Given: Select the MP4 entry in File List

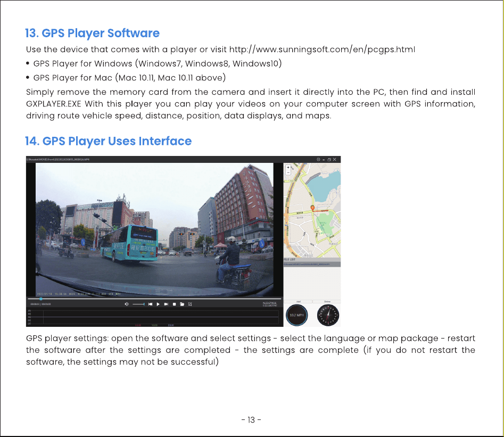Looking at the screenshot, I should tap(312, 265).
